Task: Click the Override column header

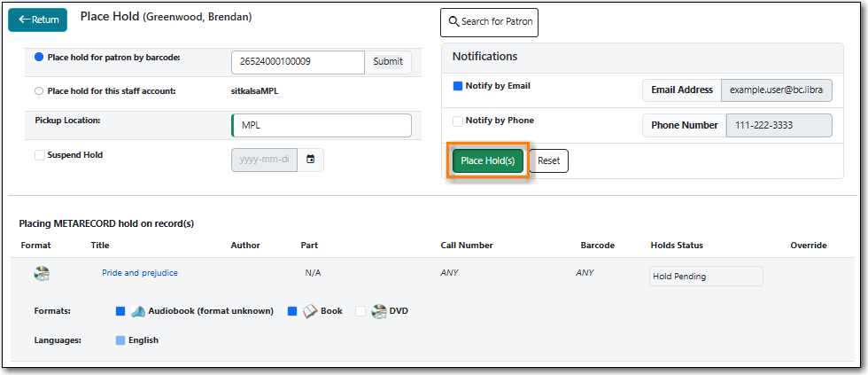Action: (808, 245)
